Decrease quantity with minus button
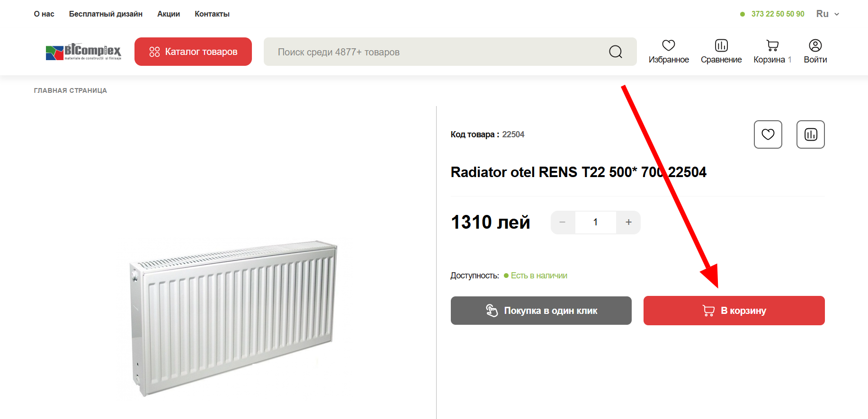 pos(563,222)
